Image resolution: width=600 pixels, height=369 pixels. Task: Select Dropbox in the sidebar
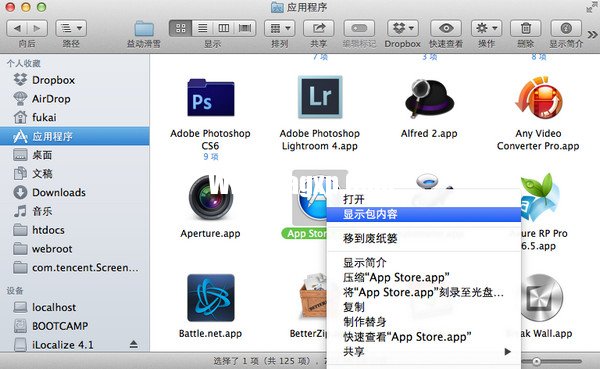[75, 80]
